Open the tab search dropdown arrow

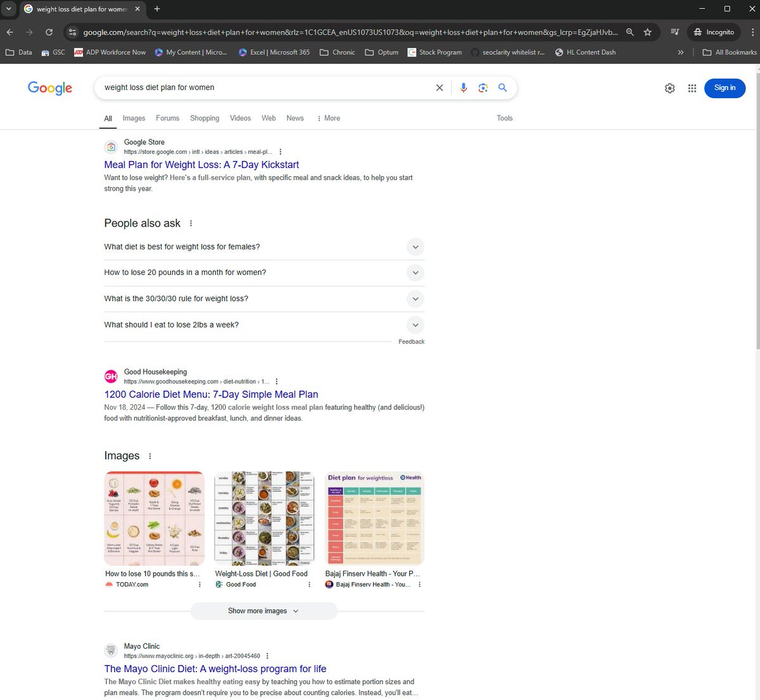pyautogui.click(x=8, y=9)
